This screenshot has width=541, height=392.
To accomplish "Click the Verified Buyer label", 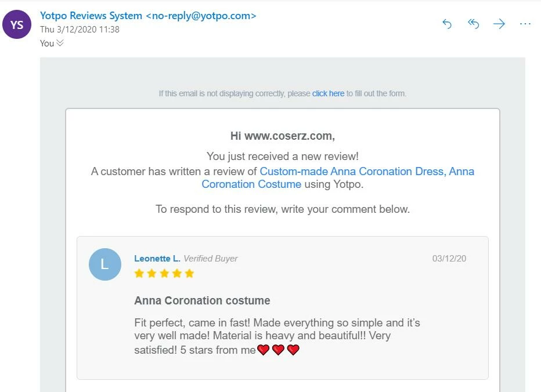I will pyautogui.click(x=211, y=259).
